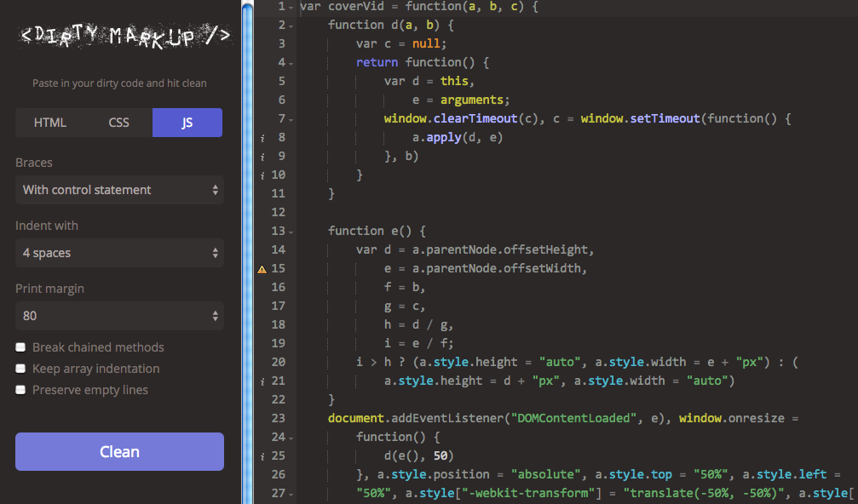Select the JS tab
Viewport: 858px width, 504px height.
[x=187, y=122]
